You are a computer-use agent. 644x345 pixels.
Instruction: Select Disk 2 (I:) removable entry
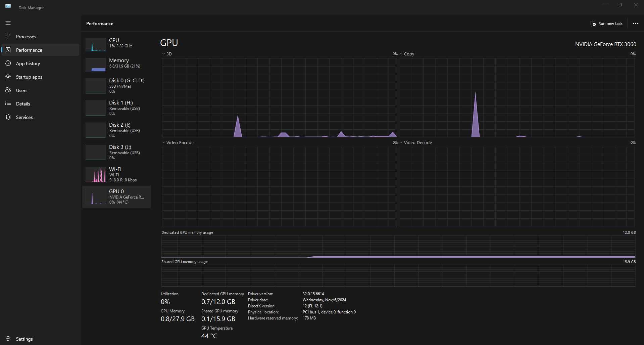[116, 130]
